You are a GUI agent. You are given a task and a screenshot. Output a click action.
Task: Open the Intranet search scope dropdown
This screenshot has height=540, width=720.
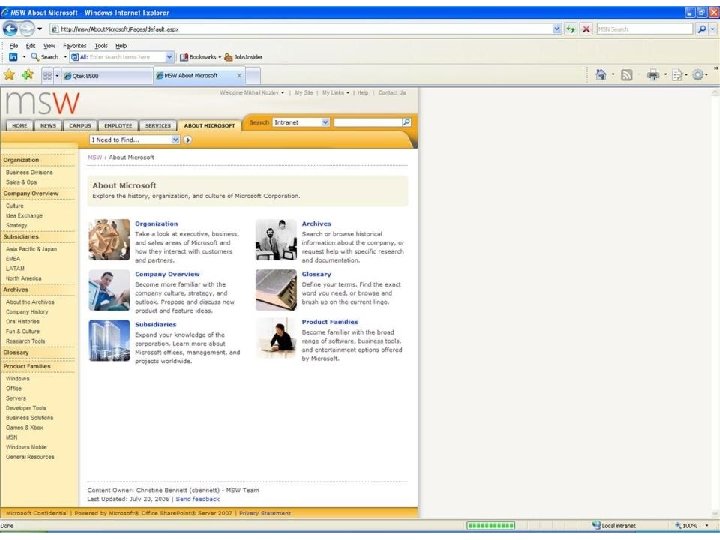(x=301, y=123)
